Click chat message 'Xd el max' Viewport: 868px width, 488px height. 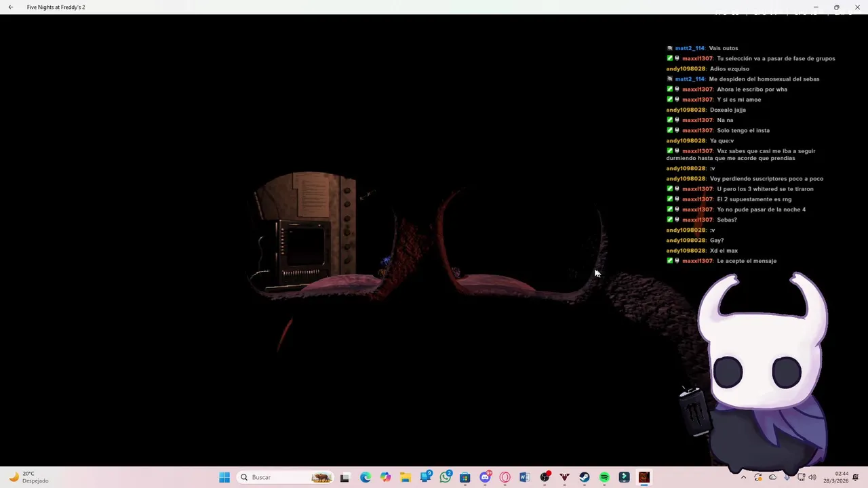point(724,251)
